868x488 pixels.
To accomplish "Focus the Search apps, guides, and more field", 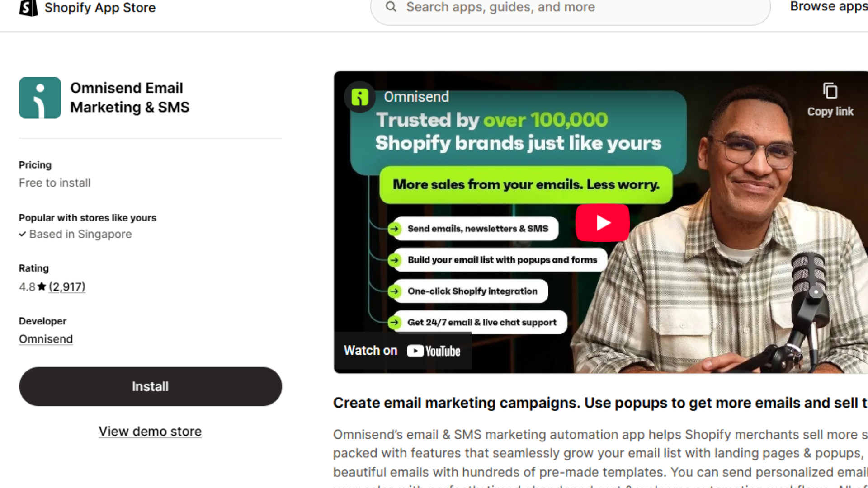I will pyautogui.click(x=570, y=7).
